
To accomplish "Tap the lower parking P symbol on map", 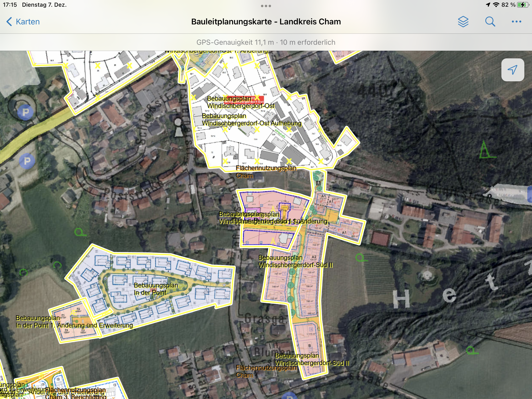I will (27, 161).
